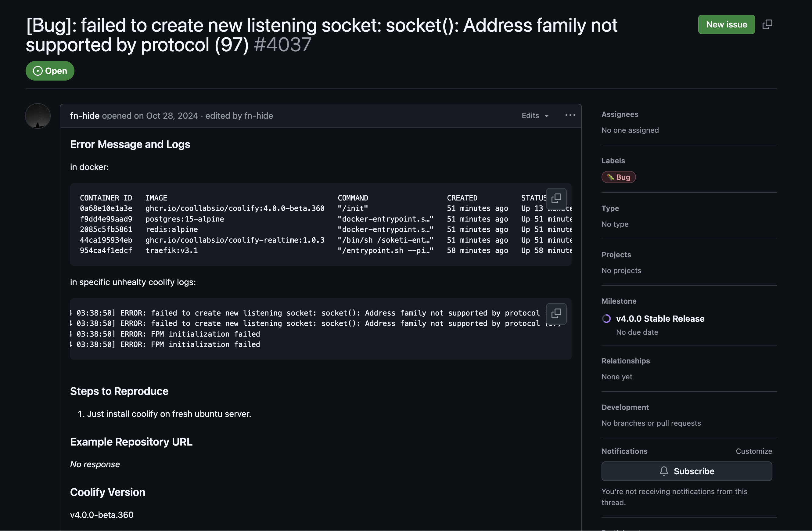
Task: Click the green New issue button
Action: pyautogui.click(x=726, y=25)
